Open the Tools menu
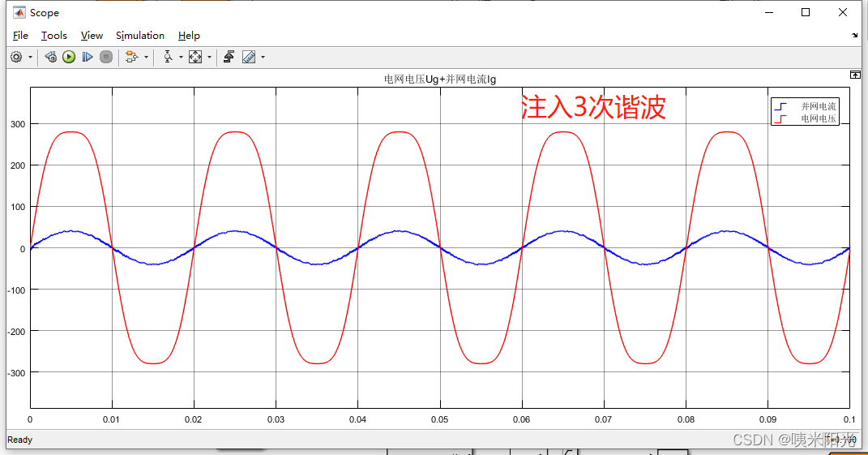 (54, 36)
